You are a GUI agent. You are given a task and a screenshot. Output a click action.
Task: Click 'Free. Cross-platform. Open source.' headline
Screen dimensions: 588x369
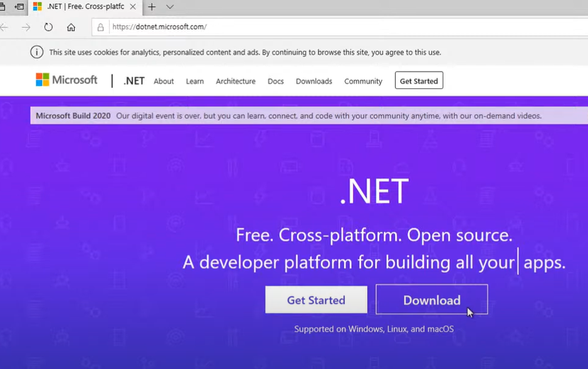(374, 235)
